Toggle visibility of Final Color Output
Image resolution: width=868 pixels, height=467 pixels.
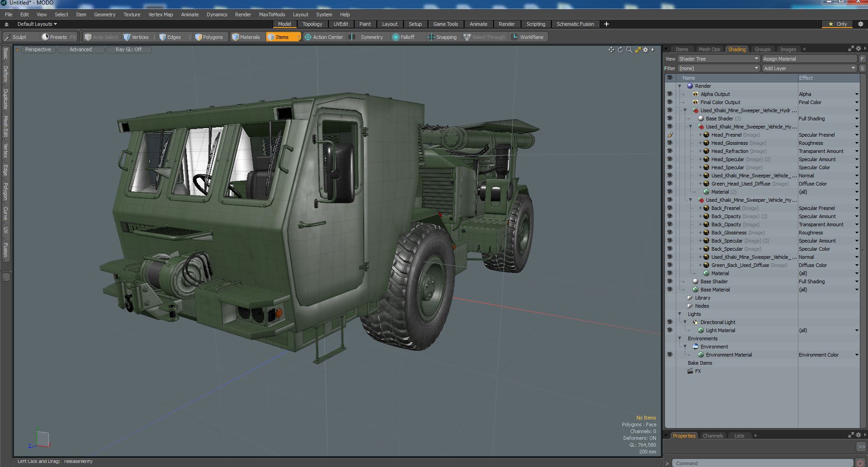(x=669, y=102)
